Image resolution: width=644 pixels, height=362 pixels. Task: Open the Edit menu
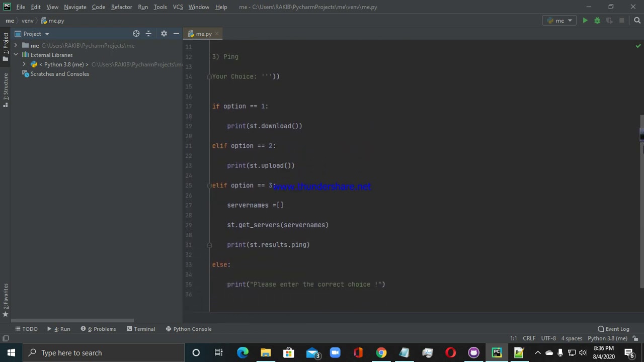click(36, 7)
